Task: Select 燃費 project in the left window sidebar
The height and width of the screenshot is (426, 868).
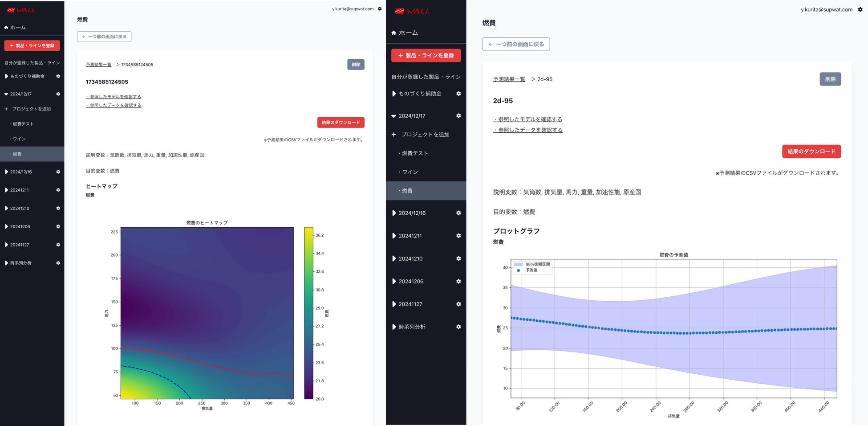Action: [x=32, y=154]
